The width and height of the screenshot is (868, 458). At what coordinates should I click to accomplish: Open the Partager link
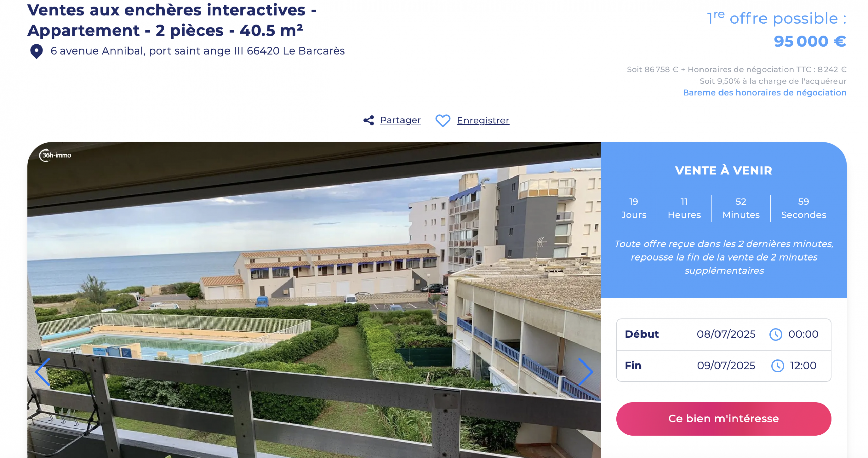point(400,120)
